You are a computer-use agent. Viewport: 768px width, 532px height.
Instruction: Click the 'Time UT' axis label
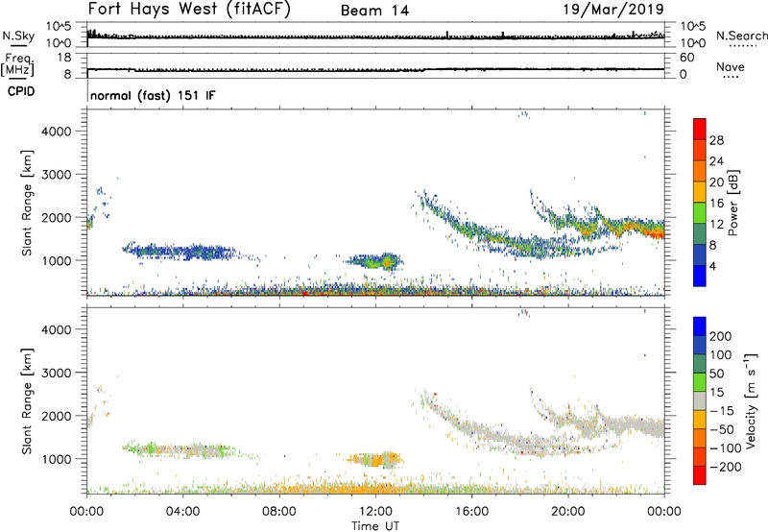(x=375, y=525)
